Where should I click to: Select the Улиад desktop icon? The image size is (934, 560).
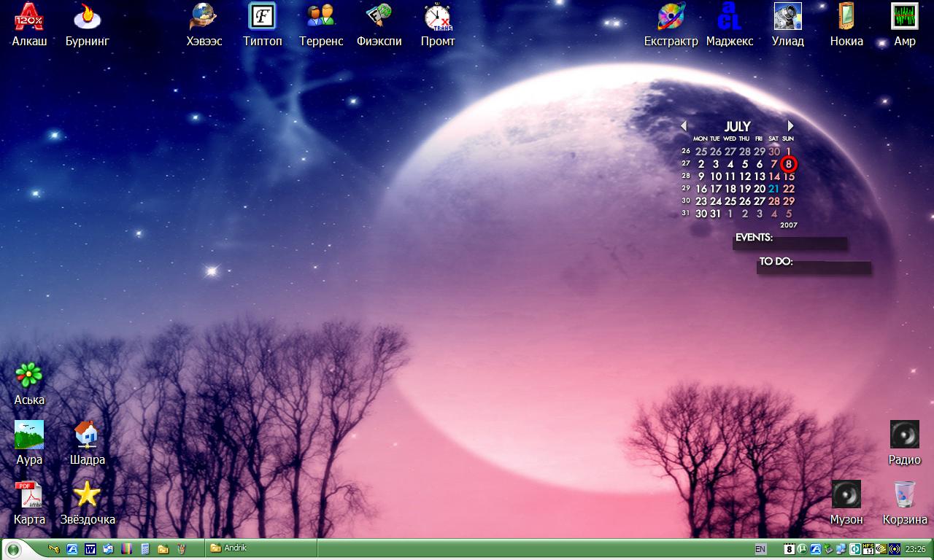(788, 24)
